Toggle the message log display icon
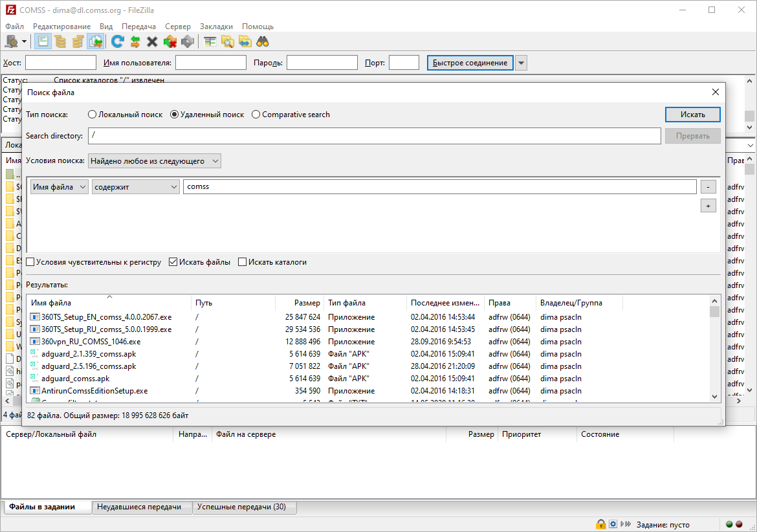 (x=43, y=42)
